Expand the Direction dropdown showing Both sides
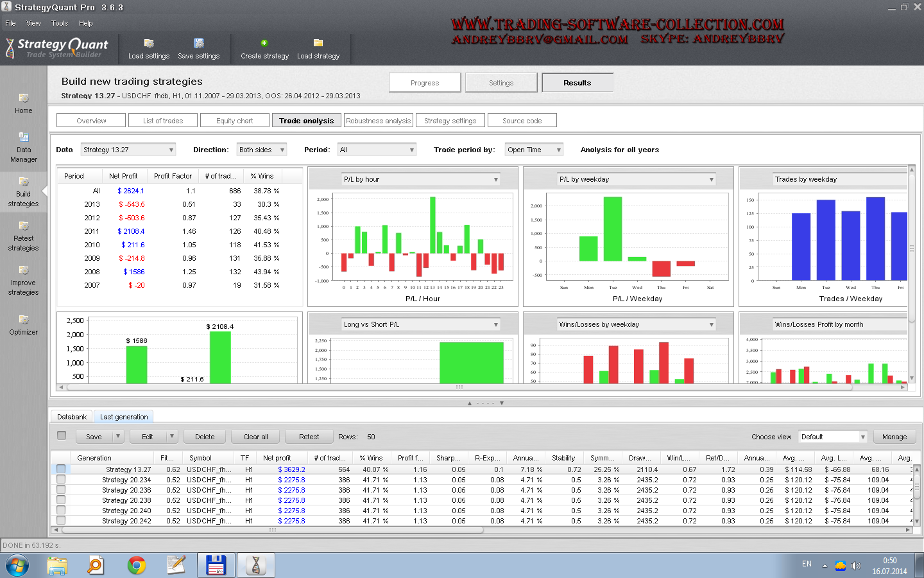Image resolution: width=924 pixels, height=578 pixels. pos(261,150)
